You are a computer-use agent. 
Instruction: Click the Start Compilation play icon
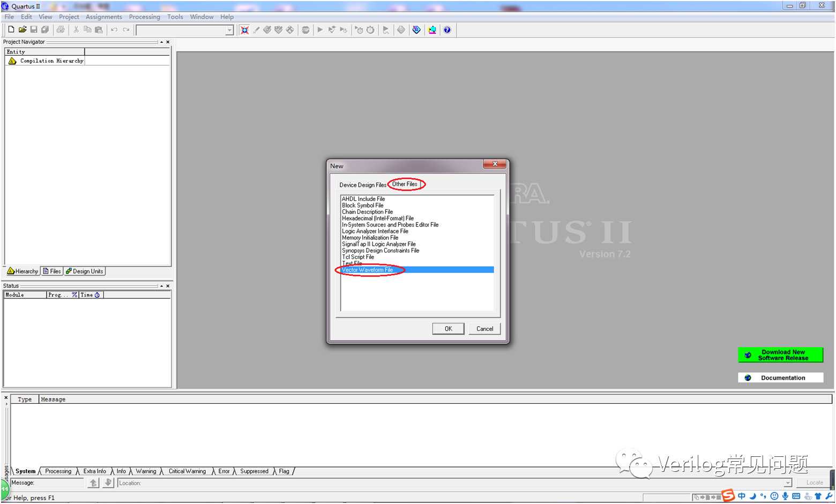(320, 30)
